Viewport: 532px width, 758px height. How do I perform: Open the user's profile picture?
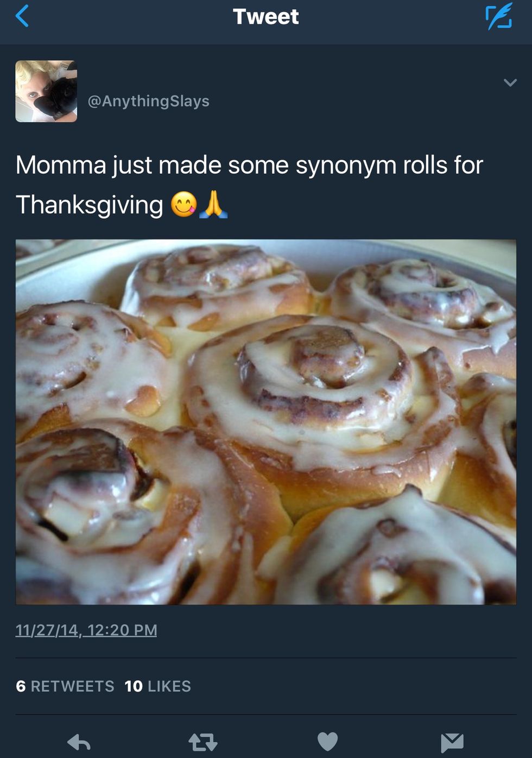click(46, 91)
